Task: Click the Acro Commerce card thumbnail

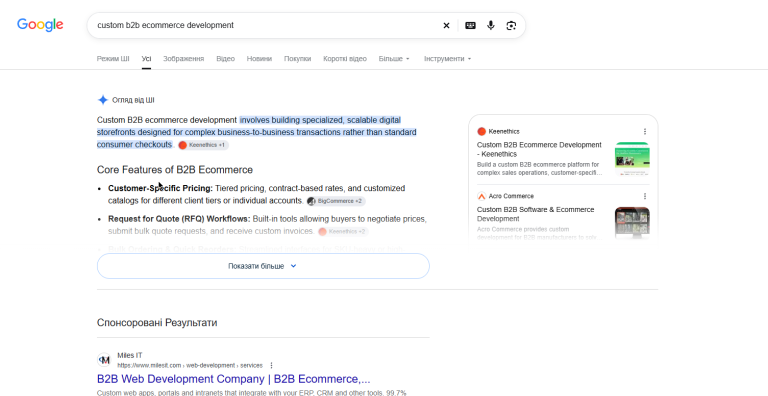Action: click(x=632, y=223)
